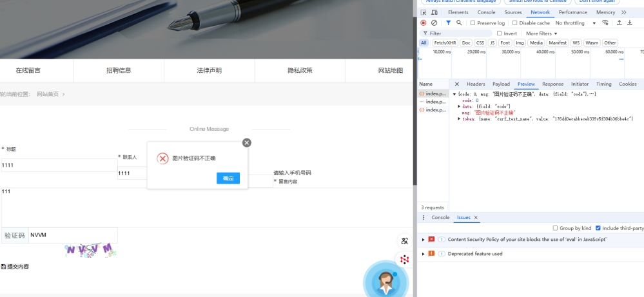Go to 网站首页 breadcrumb link
644x297 pixels.
click(x=48, y=94)
